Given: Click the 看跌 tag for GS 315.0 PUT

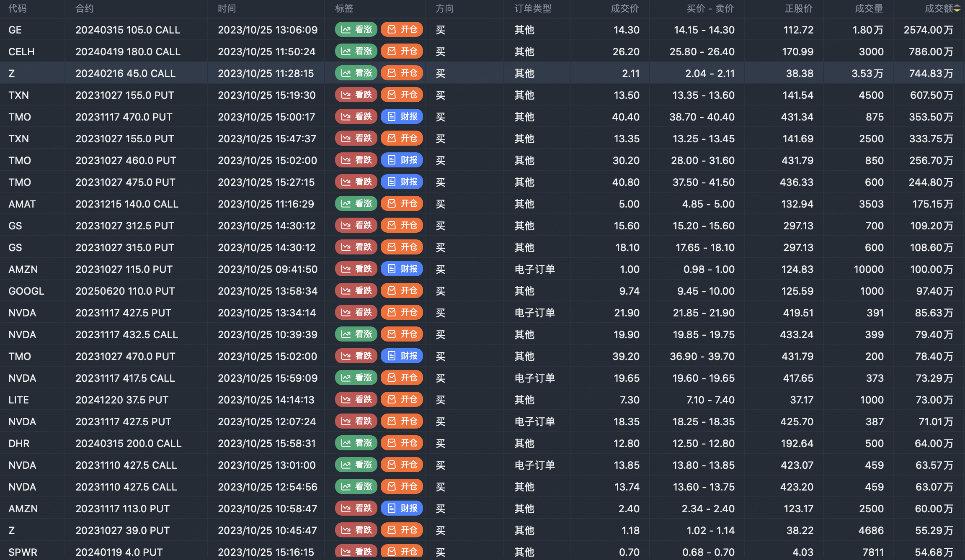Looking at the screenshot, I should coord(356,247).
